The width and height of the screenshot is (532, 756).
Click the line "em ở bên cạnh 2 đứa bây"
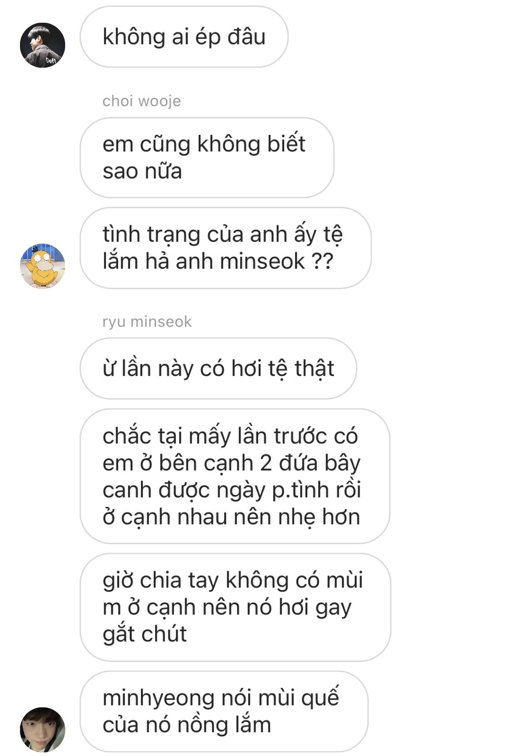point(231,463)
